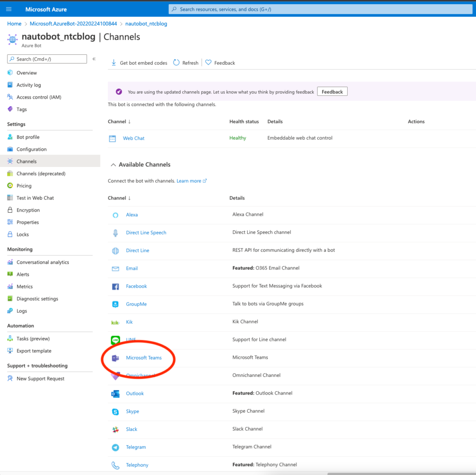The image size is (476, 475).
Task: Click the GroupMe channel icon
Action: coord(115,304)
